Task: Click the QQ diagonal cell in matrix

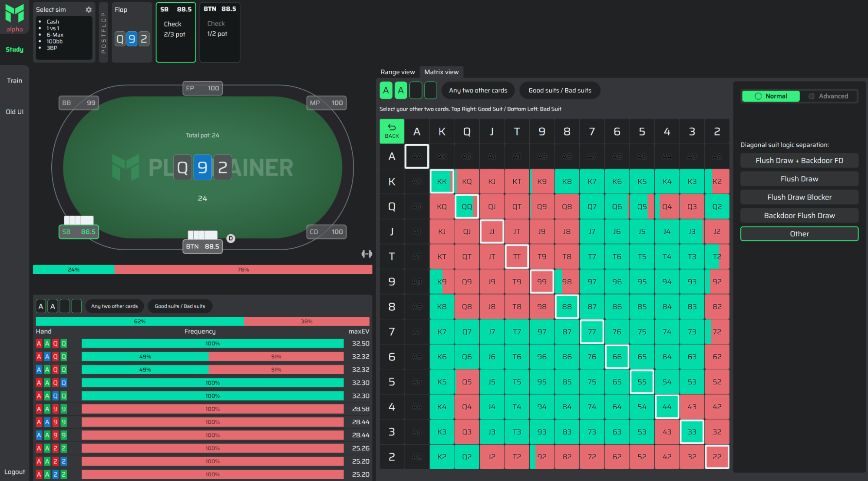Action: click(467, 206)
